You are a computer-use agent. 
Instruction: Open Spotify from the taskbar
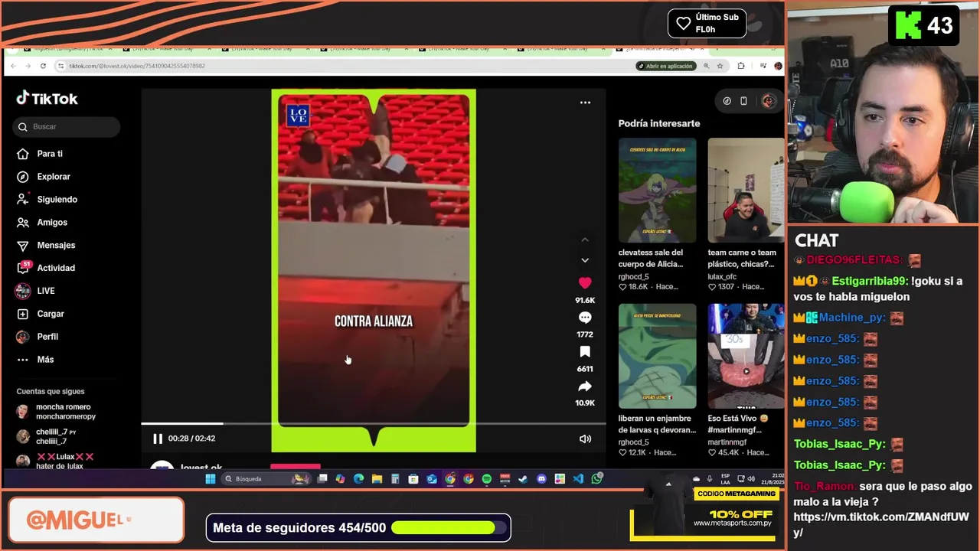pyautogui.click(x=487, y=479)
